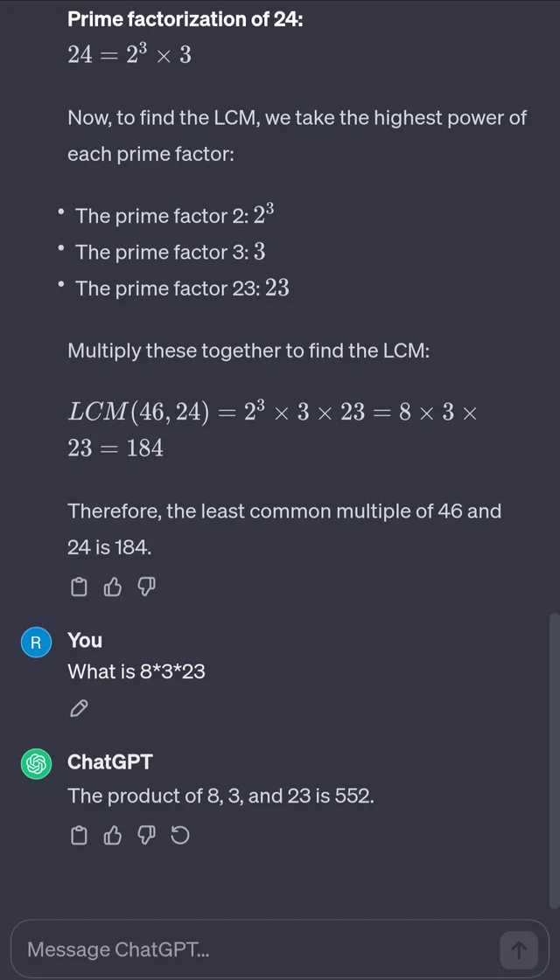This screenshot has height=980, width=560.
Task: Select the "ChatGPT" sender label
Action: click(109, 762)
